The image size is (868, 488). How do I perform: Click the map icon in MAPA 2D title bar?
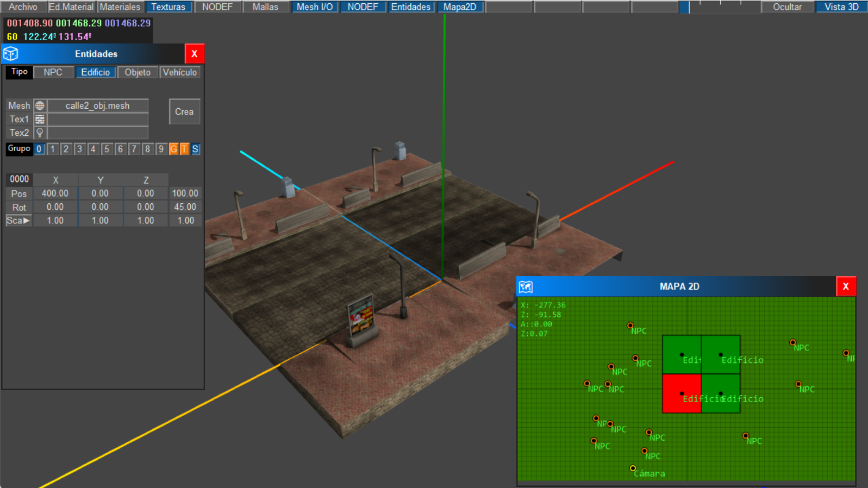click(526, 286)
